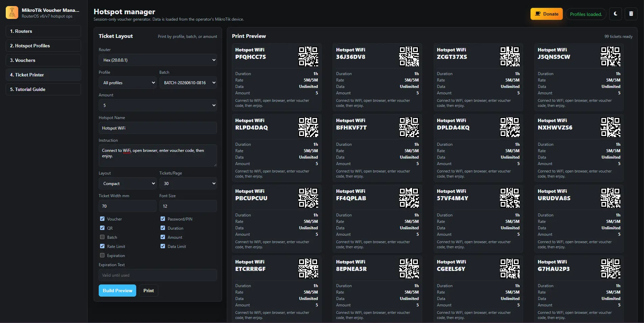Click the trash can icon to clear session
This screenshot has height=323, width=644.
pyautogui.click(x=631, y=14)
